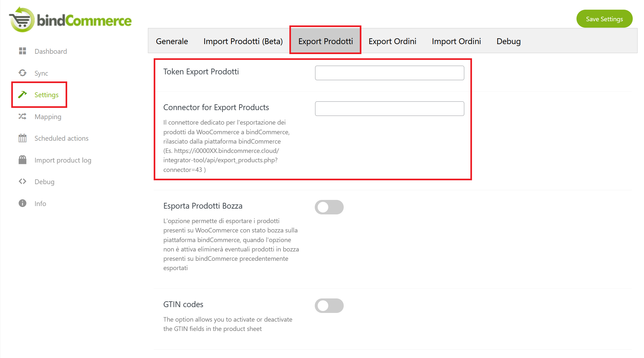The image size is (644, 358).
Task: Open the Import Prodotti (Beta) tab
Action: (x=243, y=41)
